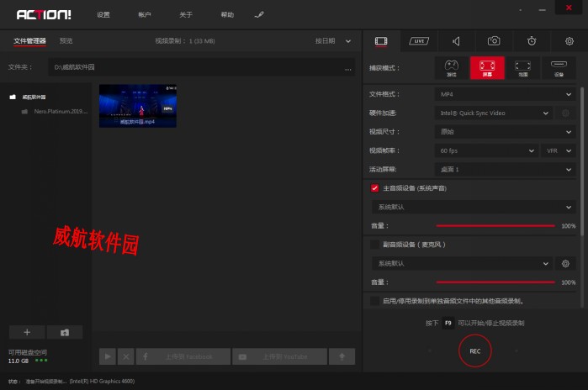Image resolution: width=588 pixels, height=390 pixels.
Task: Open the screenshot camera tab
Action: [495, 40]
